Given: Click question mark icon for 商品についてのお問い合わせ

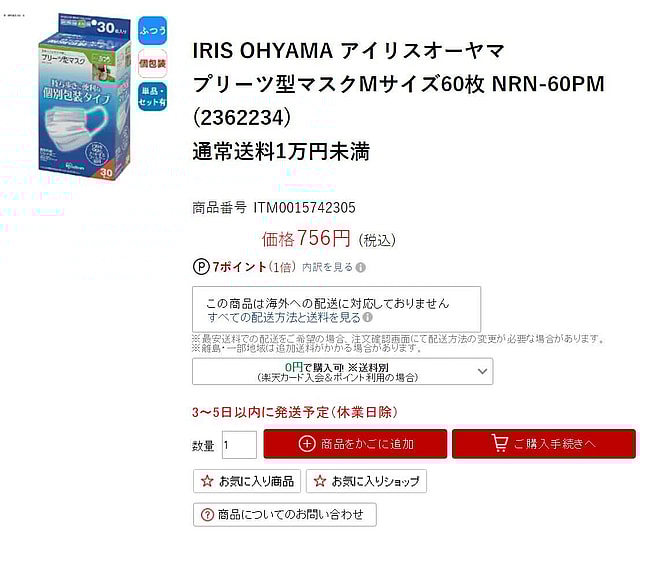Looking at the screenshot, I should coord(207,514).
